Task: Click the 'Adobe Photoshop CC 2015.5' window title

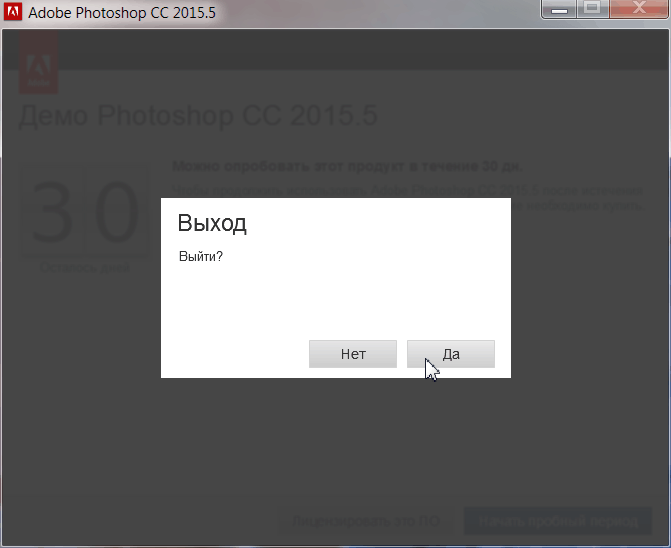Action: coord(122,12)
